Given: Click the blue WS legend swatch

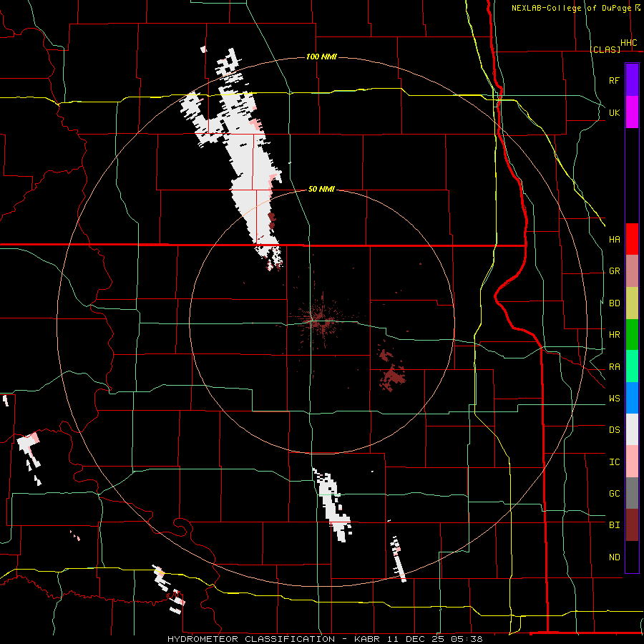Looking at the screenshot, I should click(x=632, y=398).
